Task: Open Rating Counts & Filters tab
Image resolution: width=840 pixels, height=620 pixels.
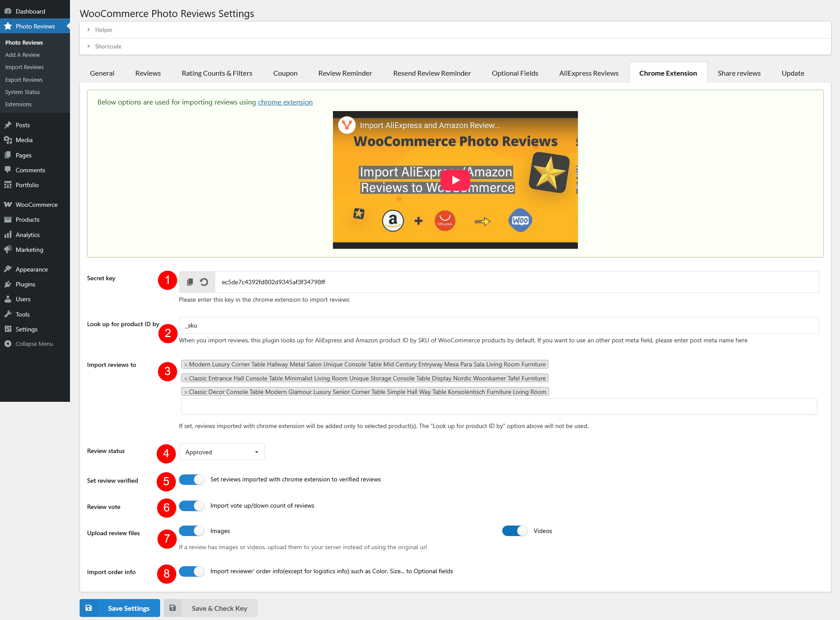Action: tap(217, 73)
